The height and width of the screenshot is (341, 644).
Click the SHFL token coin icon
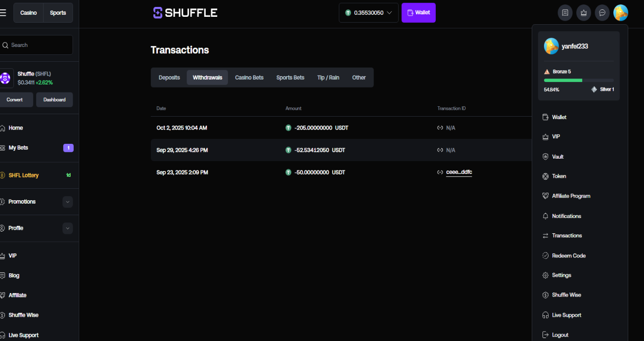click(5, 78)
